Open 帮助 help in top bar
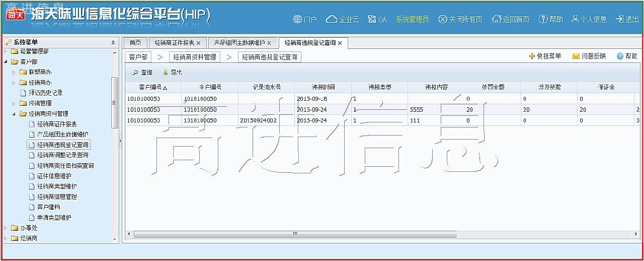The height and width of the screenshot is (261, 644). 543,20
